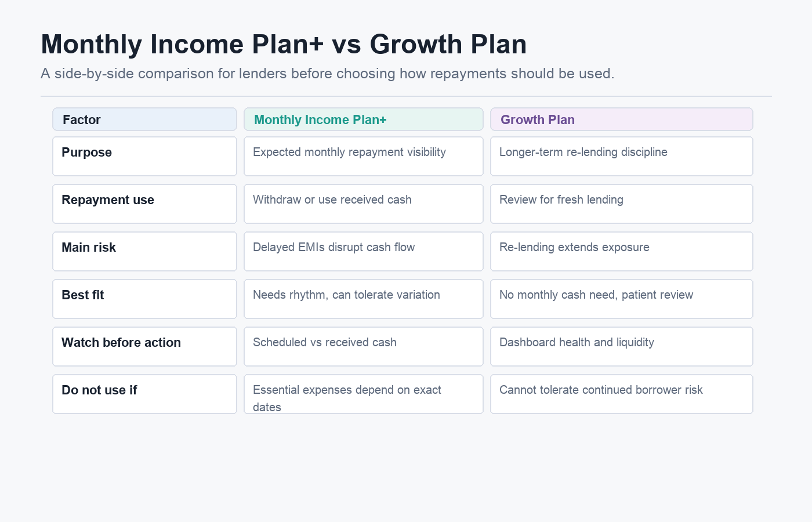Click the Cannot tolerate continued borrower risk cell
The height and width of the screenshot is (522, 812).
(x=622, y=394)
